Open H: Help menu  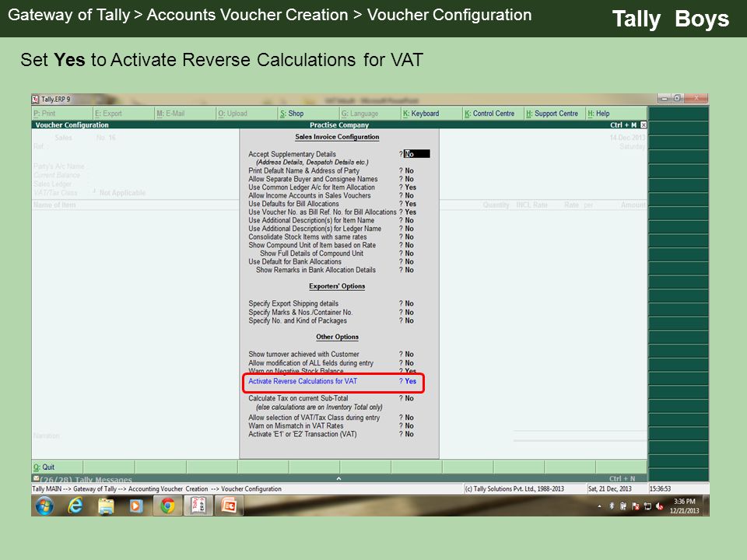coord(616,114)
